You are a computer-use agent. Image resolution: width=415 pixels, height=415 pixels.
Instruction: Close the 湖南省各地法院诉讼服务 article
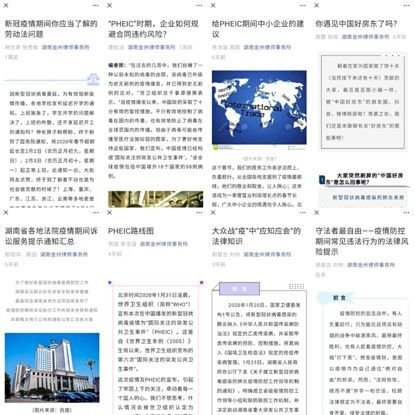point(6,212)
